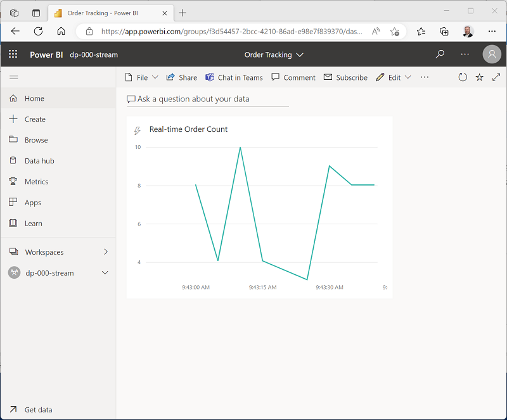
Task: Select Data hub in navigation
Action: click(x=58, y=161)
